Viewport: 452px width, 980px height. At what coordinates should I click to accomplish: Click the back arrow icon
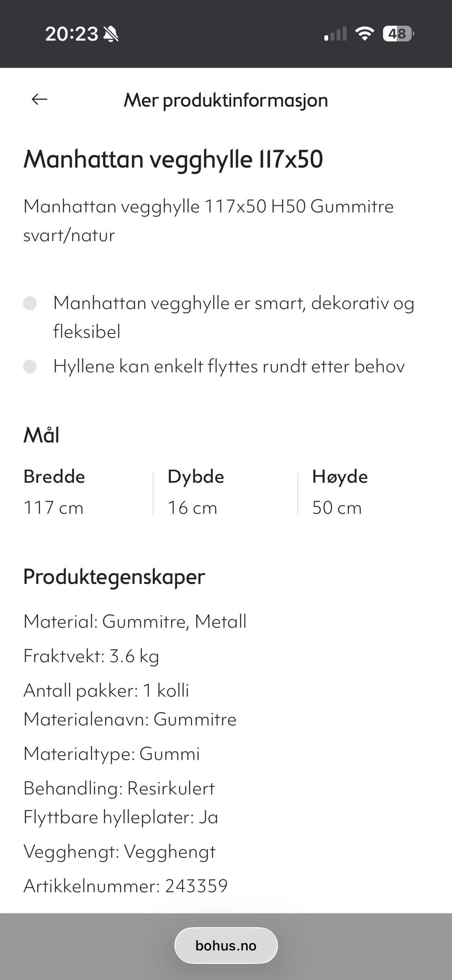40,99
